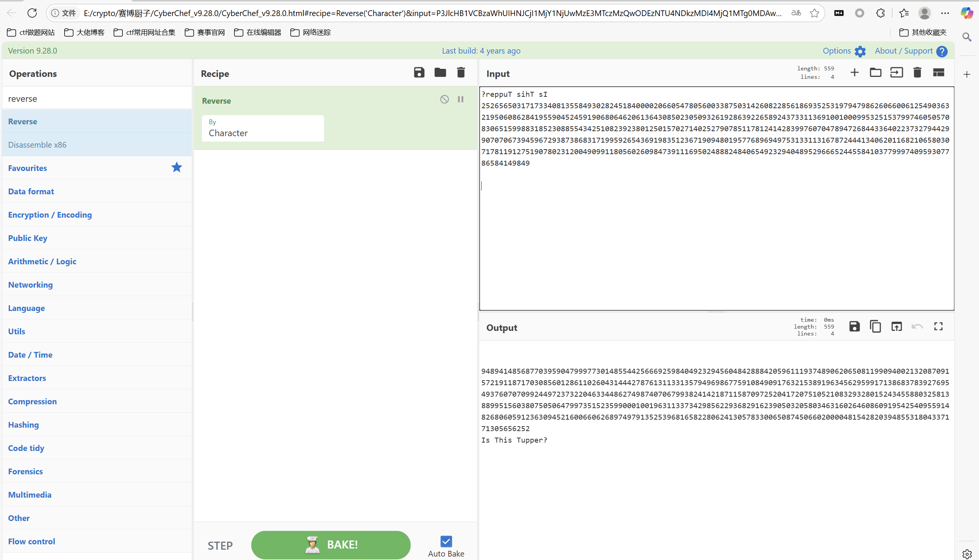
Task: Set breakpoint on the Reverse operation
Action: tap(461, 99)
